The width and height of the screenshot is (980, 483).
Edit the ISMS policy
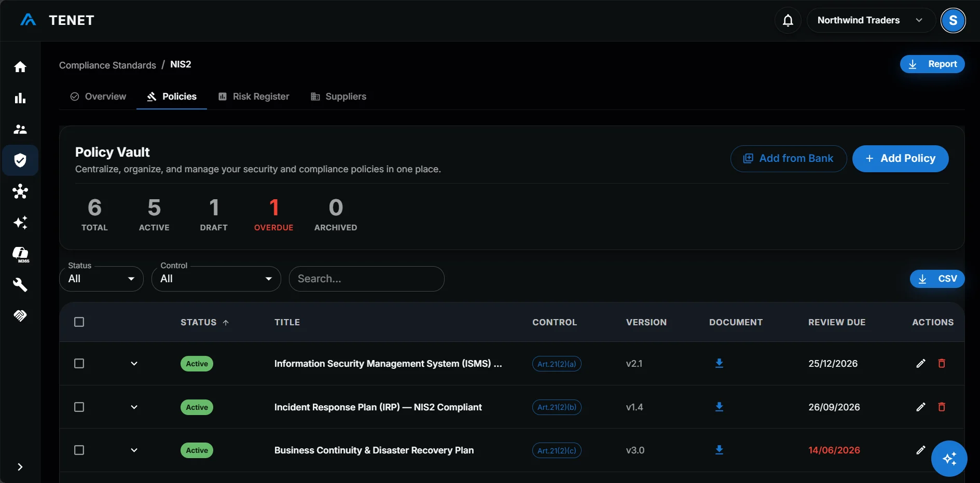tap(921, 364)
